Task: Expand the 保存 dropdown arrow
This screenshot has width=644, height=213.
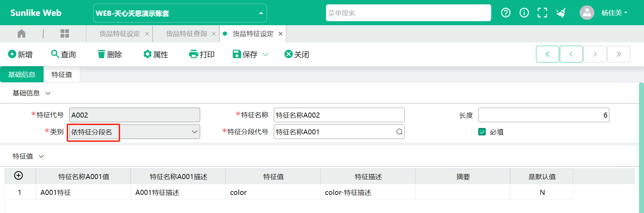Action: 265,54
